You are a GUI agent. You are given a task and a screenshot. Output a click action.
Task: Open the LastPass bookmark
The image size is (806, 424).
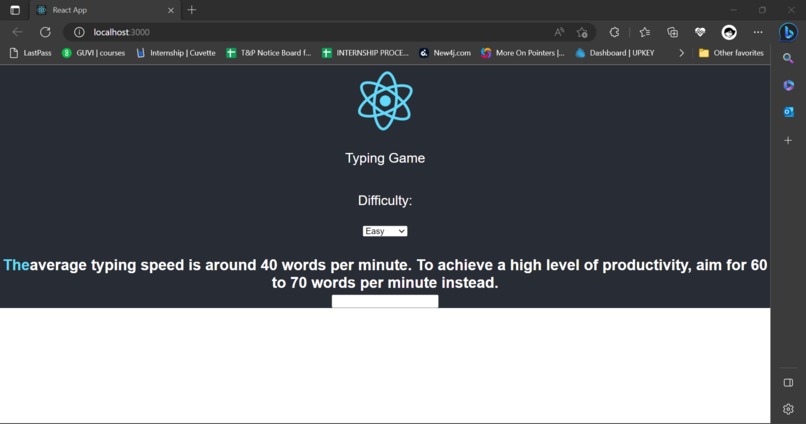pyautogui.click(x=31, y=53)
